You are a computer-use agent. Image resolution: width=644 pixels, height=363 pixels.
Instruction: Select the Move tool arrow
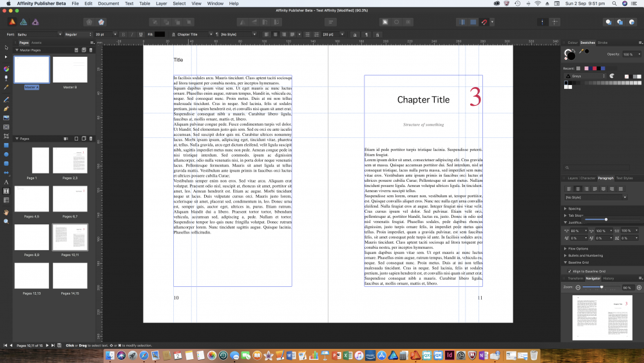point(6,48)
